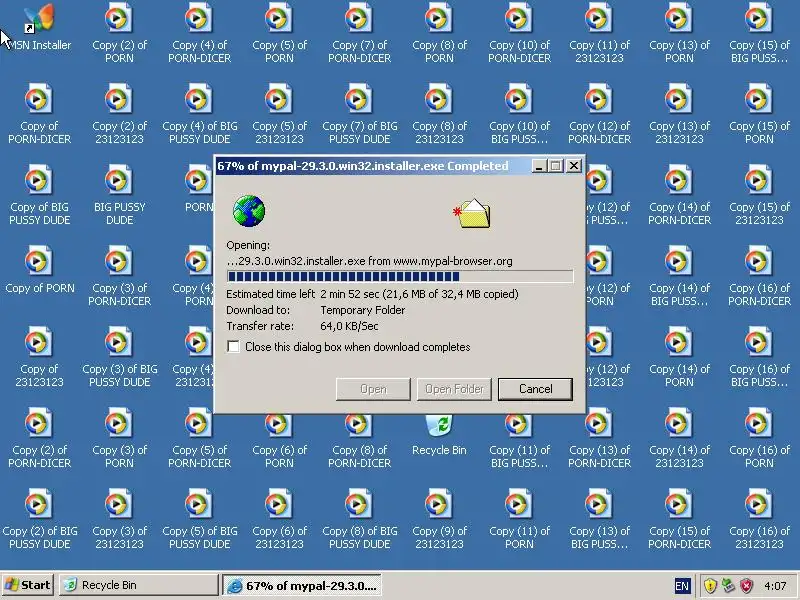Select the Copy (9) of 23123123 file
Image resolution: width=800 pixels, height=600 pixels.
point(439,520)
